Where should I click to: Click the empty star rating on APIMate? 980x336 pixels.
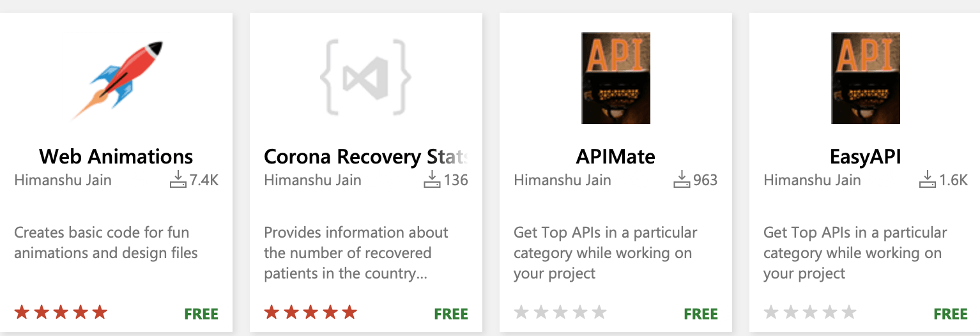[560, 313]
